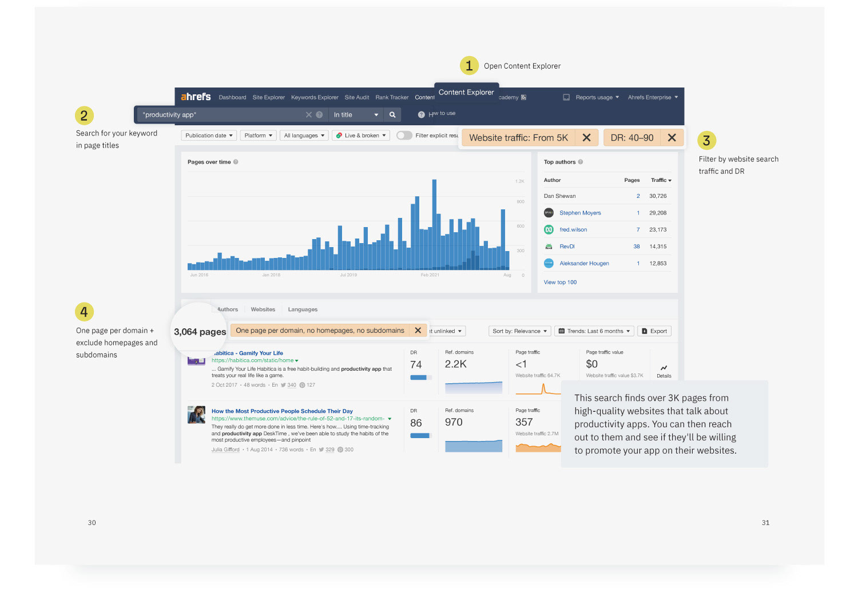
Task: Open the Trends: Last 6 months dropdown
Action: pyautogui.click(x=594, y=331)
